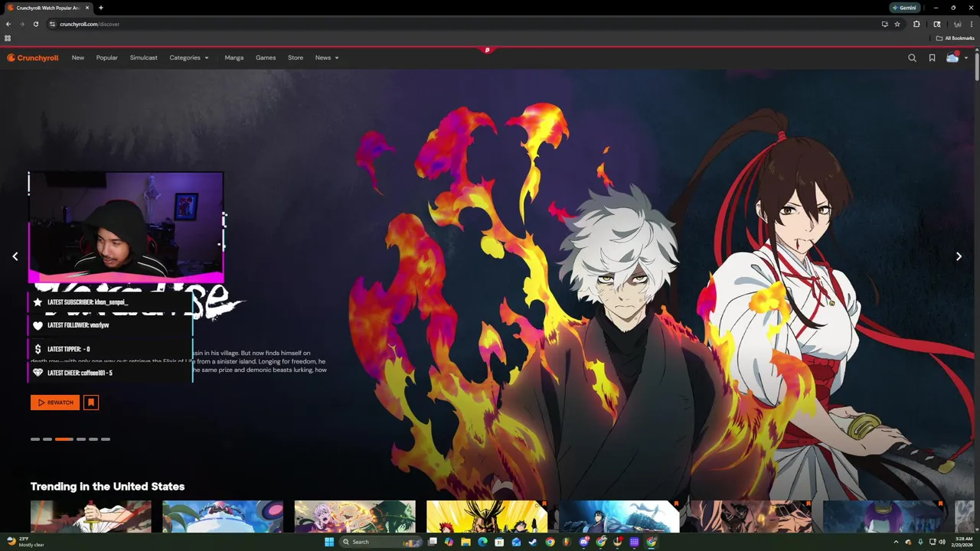Click the browser Back arrow
The image size is (980, 551).
pyautogui.click(x=8, y=24)
